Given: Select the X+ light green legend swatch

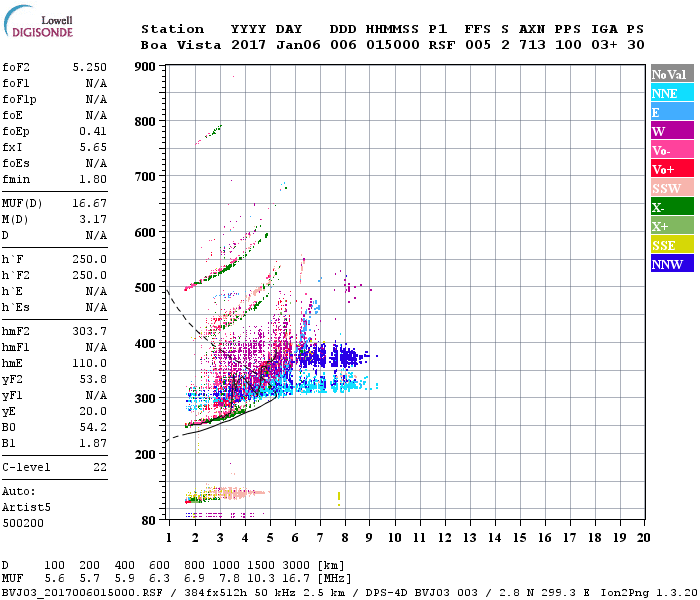Looking at the screenshot, I should click(x=670, y=226).
